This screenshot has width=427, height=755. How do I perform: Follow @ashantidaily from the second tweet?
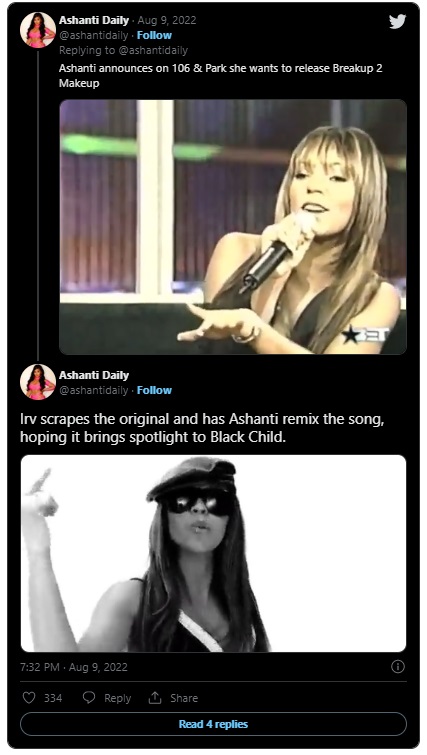click(x=154, y=390)
